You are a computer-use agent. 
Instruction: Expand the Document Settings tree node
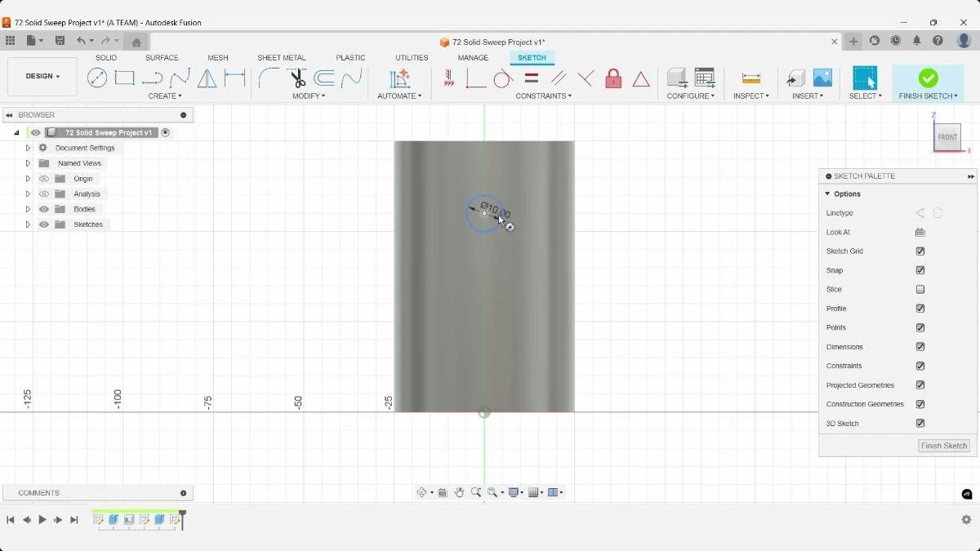click(28, 148)
